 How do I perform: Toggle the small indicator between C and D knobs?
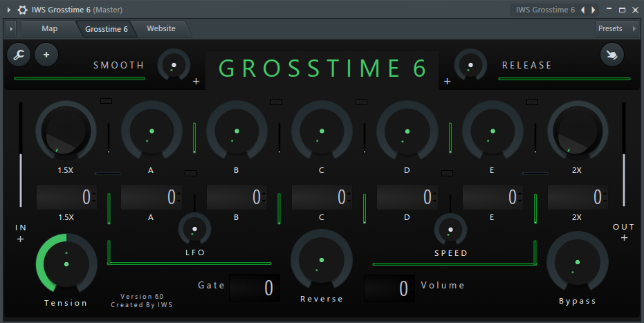(x=361, y=102)
